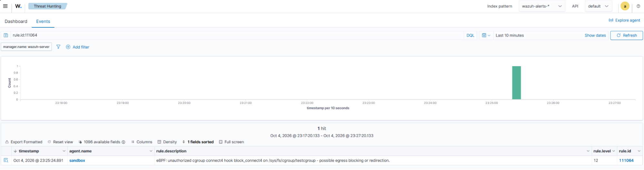This screenshot has width=644, height=170.
Task: Expand the wazuh-alerts-* index pattern dropdown
Action: click(x=542, y=6)
